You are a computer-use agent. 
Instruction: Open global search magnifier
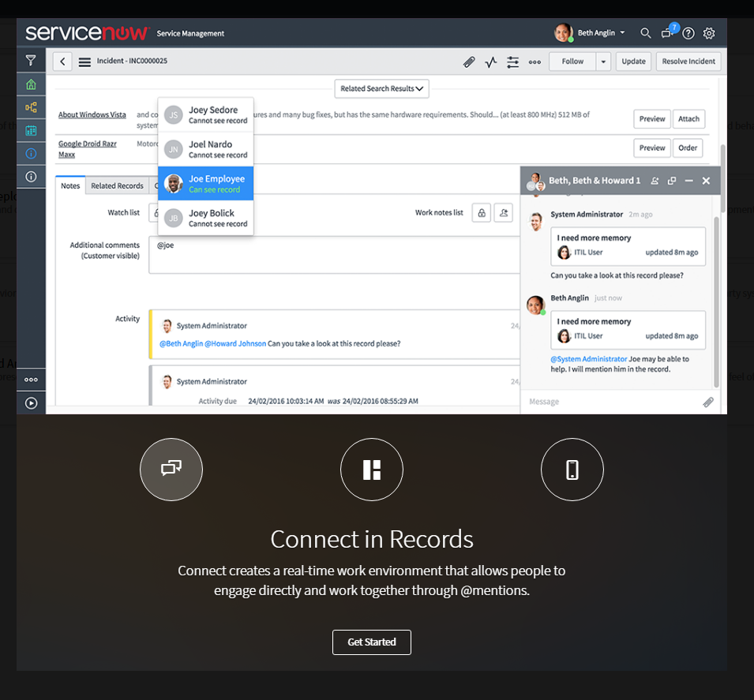(x=645, y=33)
